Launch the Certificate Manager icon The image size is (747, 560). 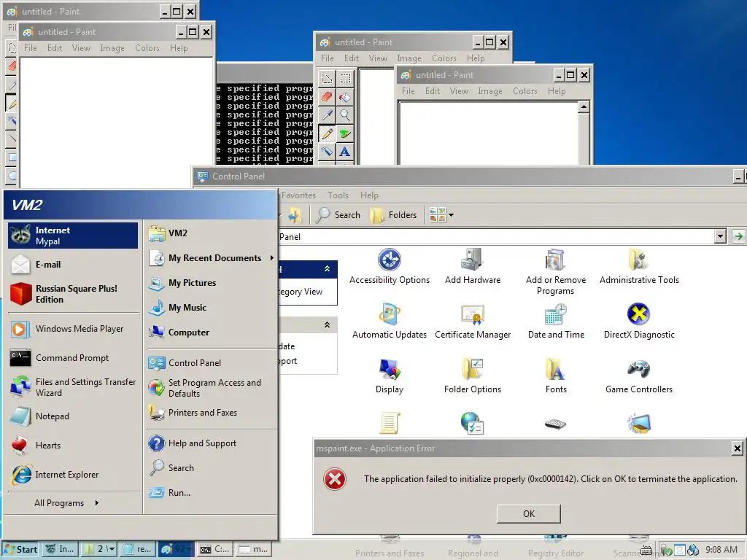(x=473, y=322)
